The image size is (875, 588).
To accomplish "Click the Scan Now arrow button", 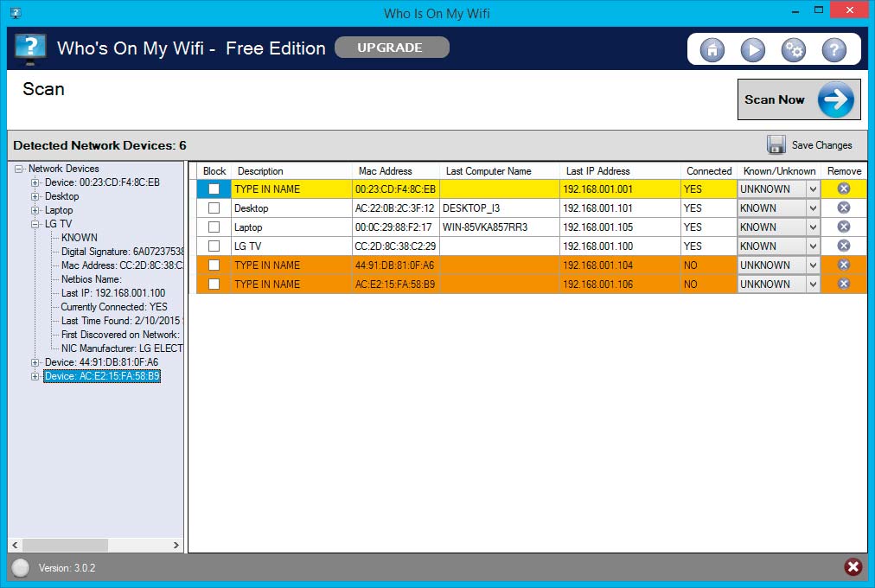I will (799, 99).
